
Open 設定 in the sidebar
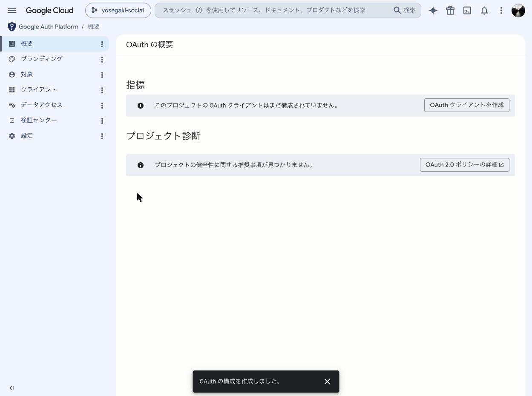point(55,136)
